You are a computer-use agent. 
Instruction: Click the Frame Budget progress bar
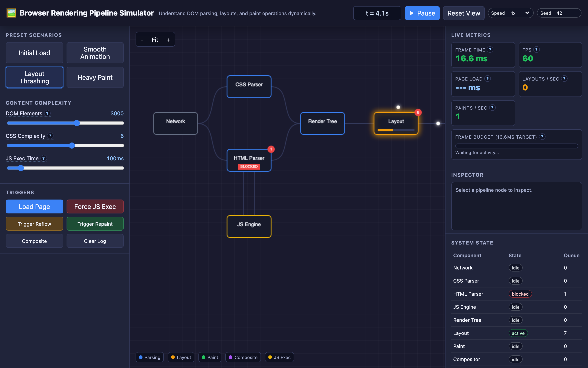pyautogui.click(x=517, y=146)
